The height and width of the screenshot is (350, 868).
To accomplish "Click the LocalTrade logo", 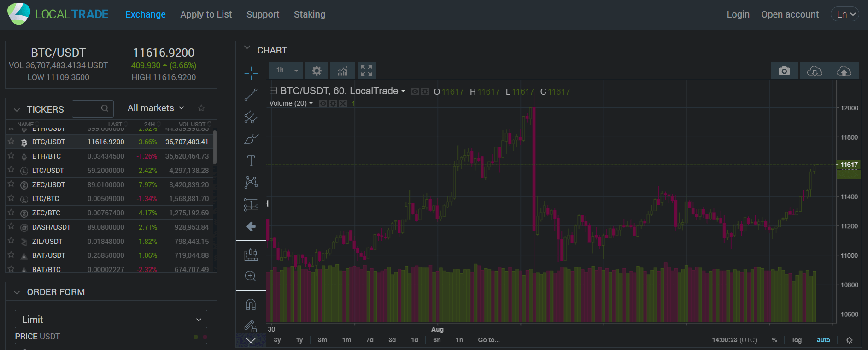I will pos(58,14).
